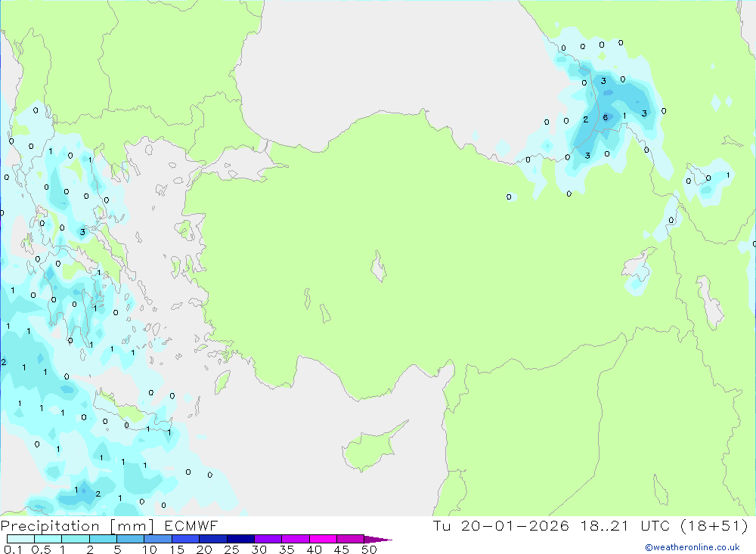Click the '(18+51)' forecast offset text
This screenshot has width=756, height=554.
pos(714,525)
